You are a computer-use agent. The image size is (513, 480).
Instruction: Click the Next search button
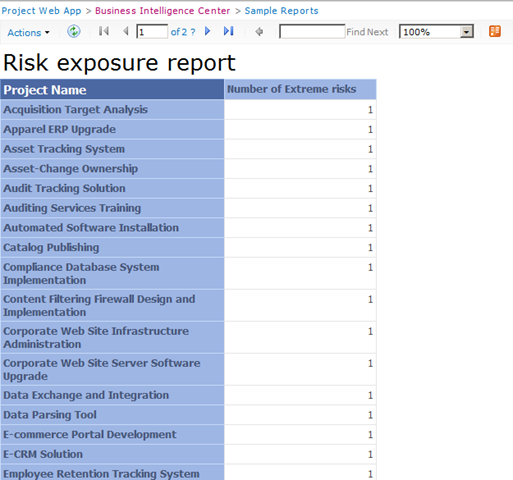tap(378, 32)
